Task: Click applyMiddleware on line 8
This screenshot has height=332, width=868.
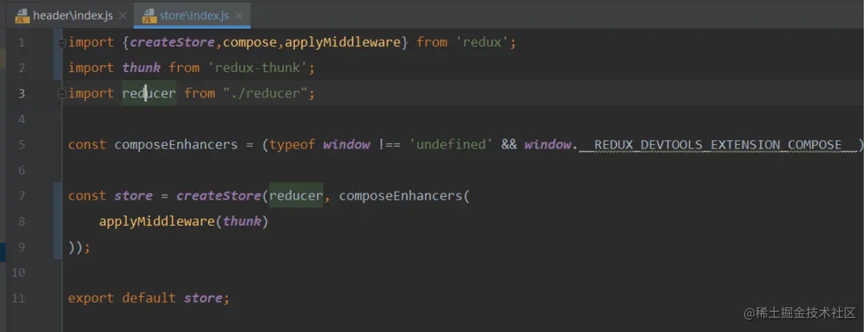Action: pyautogui.click(x=157, y=221)
